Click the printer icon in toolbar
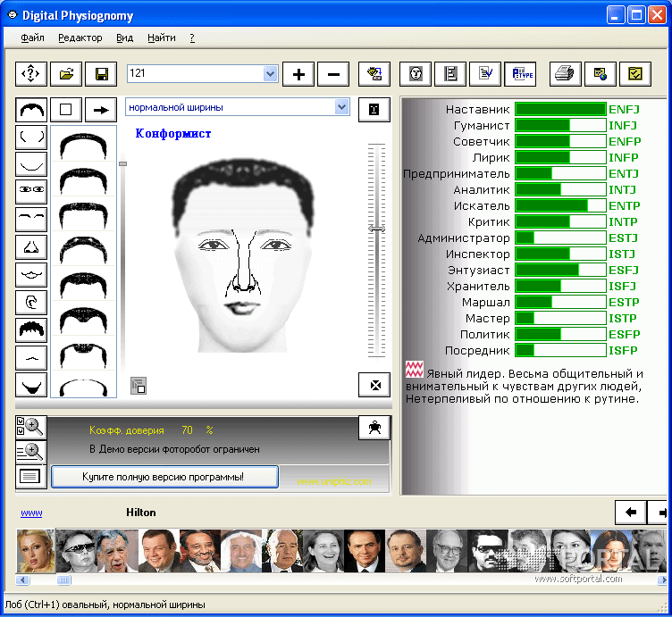This screenshot has height=617, width=672. pos(563,74)
